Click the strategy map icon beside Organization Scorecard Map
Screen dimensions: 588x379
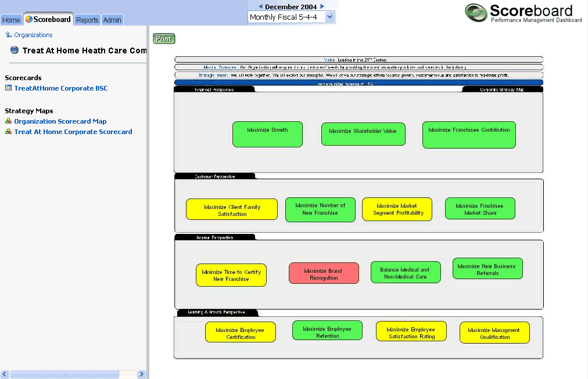[8, 121]
